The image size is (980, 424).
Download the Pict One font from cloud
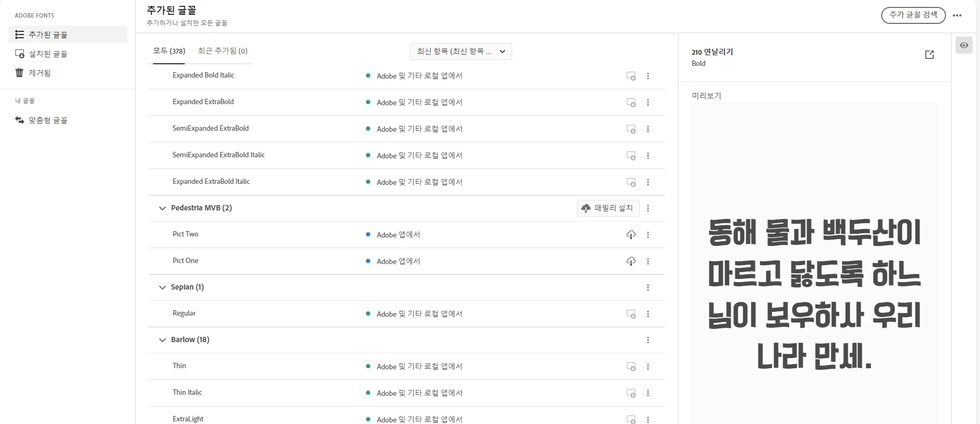click(x=631, y=261)
